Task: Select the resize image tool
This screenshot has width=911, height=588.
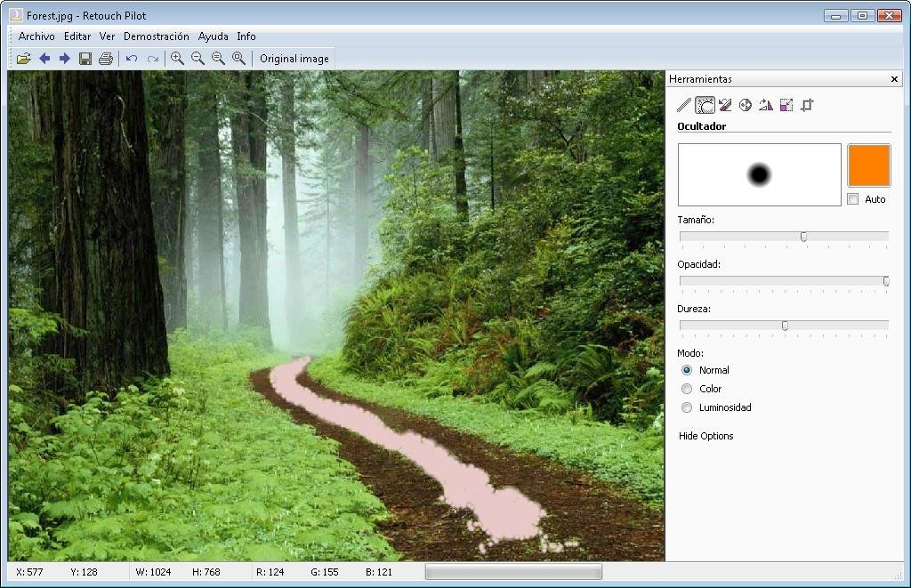Action: tap(786, 105)
